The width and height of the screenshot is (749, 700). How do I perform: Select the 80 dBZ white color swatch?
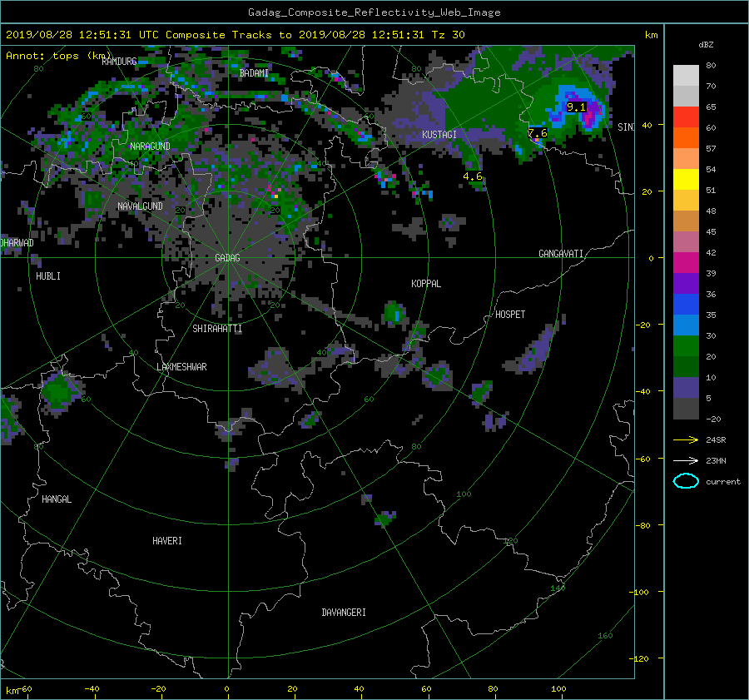pyautogui.click(x=686, y=75)
